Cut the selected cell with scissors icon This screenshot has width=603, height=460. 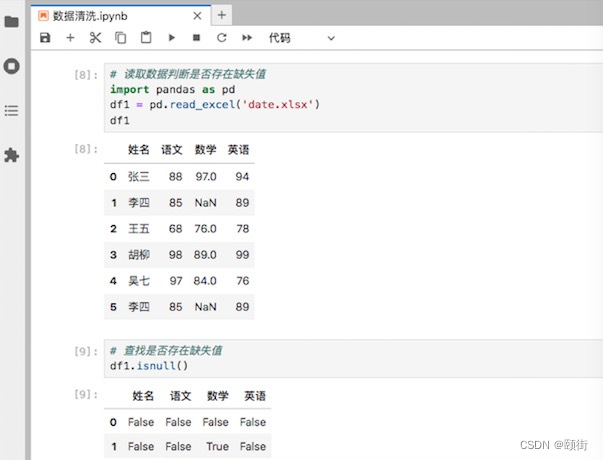tap(95, 38)
